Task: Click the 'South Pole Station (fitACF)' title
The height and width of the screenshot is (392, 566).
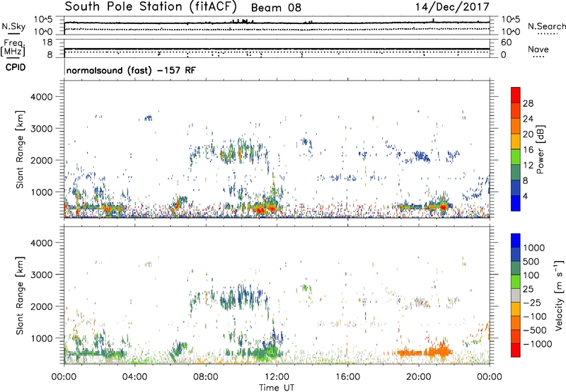Action: (151, 6)
